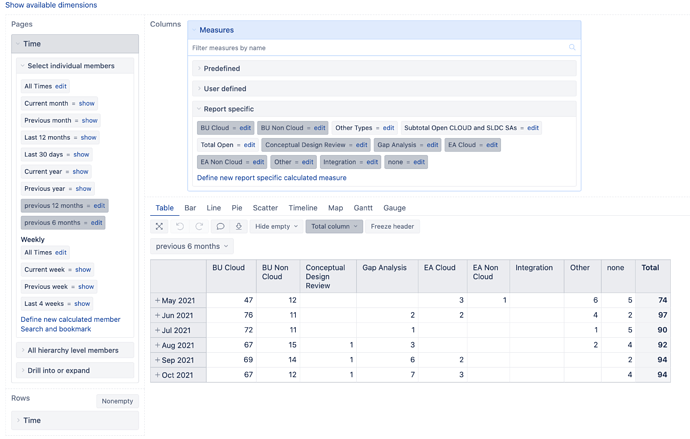Image resolution: width=690 pixels, height=439 pixels.
Task: Expand the Jul 2021 row
Action: (157, 330)
